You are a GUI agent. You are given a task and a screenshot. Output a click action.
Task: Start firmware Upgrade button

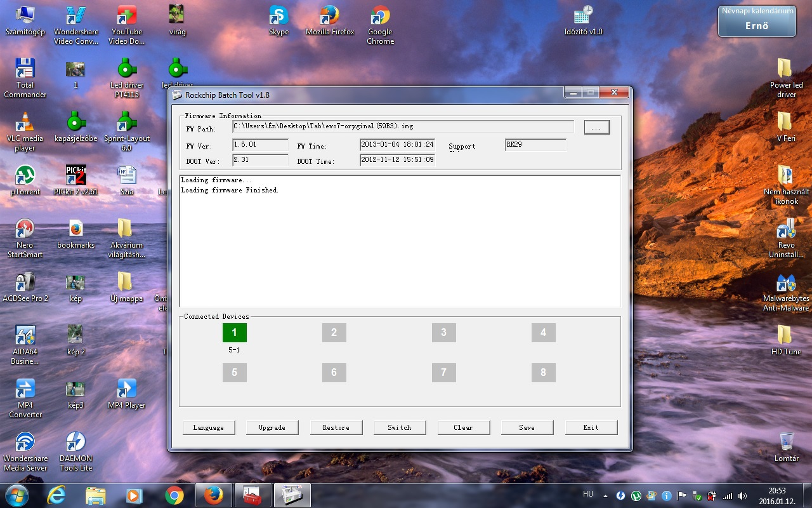pyautogui.click(x=272, y=427)
